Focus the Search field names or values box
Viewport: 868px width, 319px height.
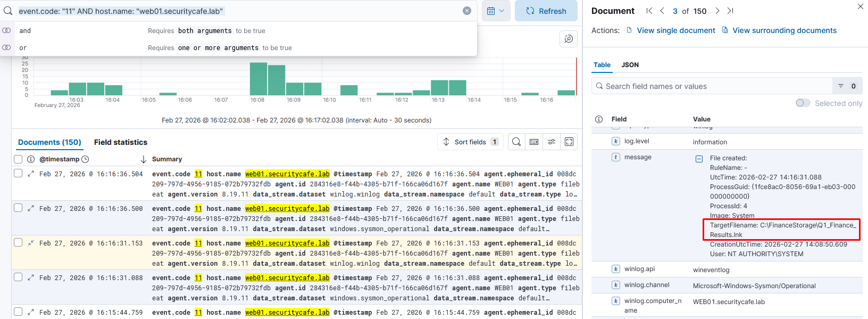713,86
